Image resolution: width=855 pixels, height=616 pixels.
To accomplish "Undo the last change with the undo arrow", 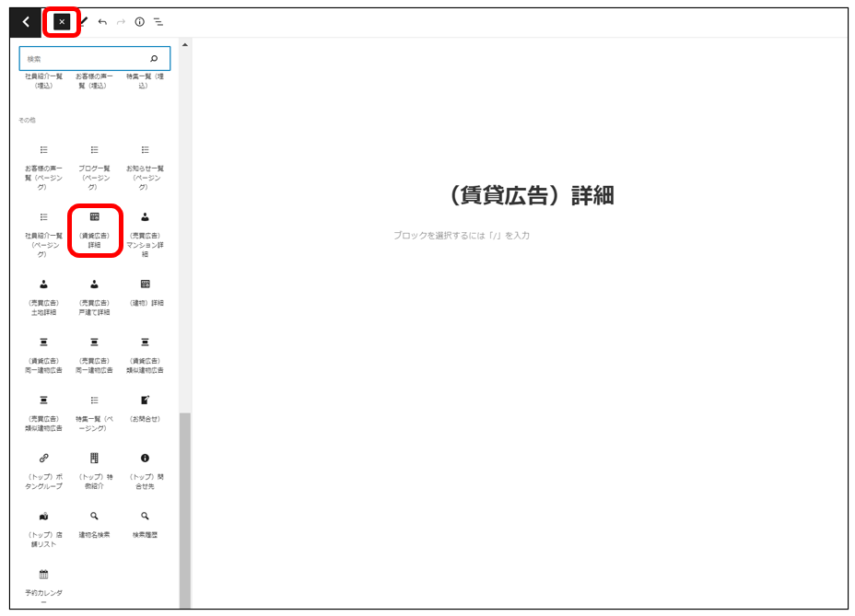I will point(102,22).
